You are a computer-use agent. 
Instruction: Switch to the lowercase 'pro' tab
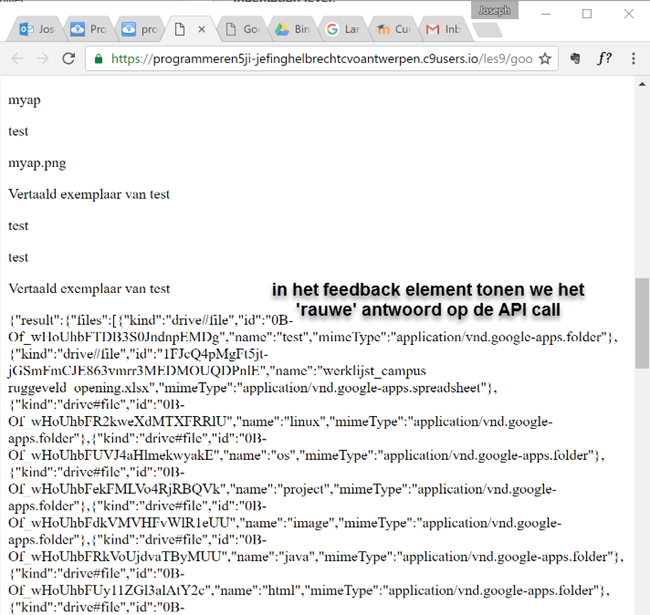click(139, 29)
